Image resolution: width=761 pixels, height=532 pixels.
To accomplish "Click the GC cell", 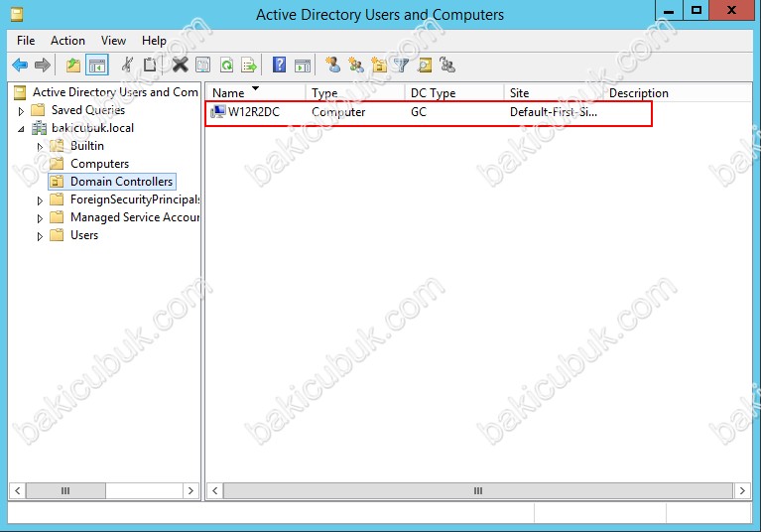I will [x=419, y=112].
